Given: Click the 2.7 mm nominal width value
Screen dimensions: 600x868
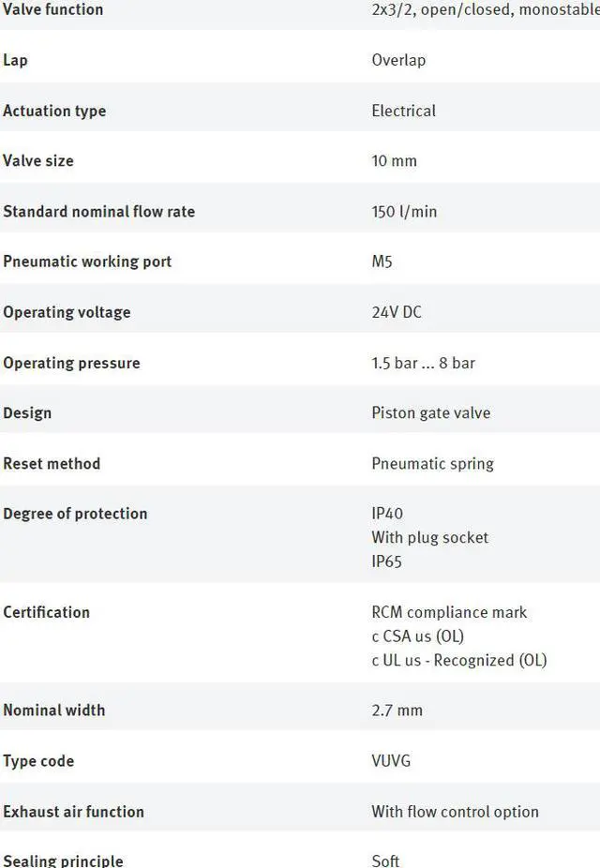Looking at the screenshot, I should [x=397, y=711].
